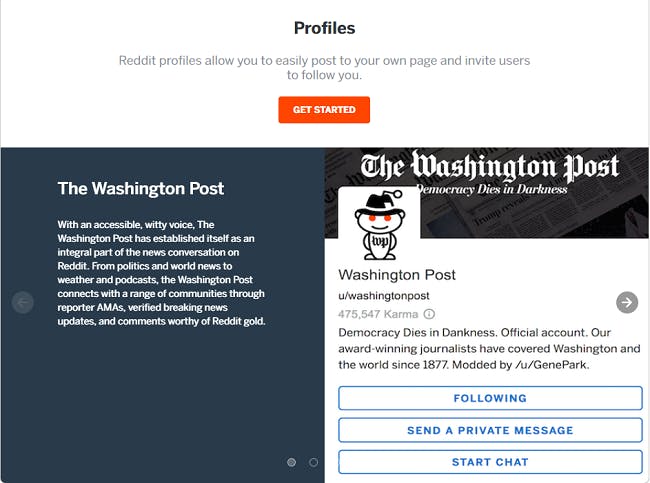Image resolution: width=650 pixels, height=483 pixels.
Task: Click the Democracy Dies in Darkness tagline
Action: click(492, 189)
